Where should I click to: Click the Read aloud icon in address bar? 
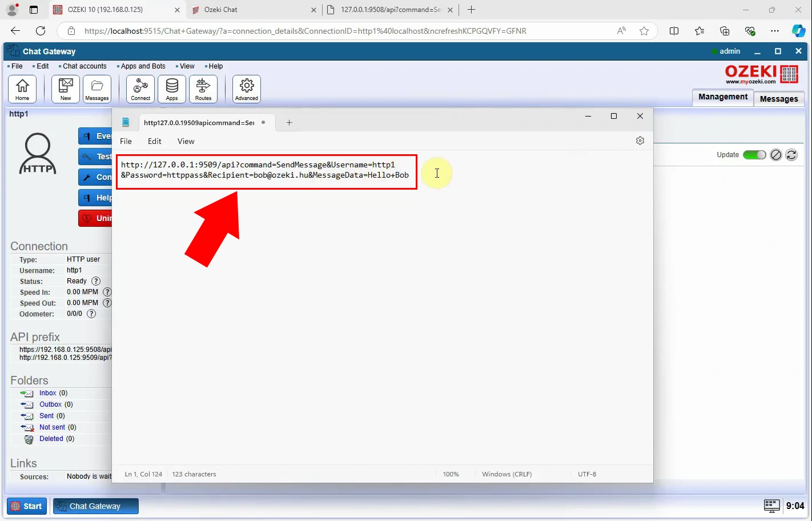[x=621, y=31]
